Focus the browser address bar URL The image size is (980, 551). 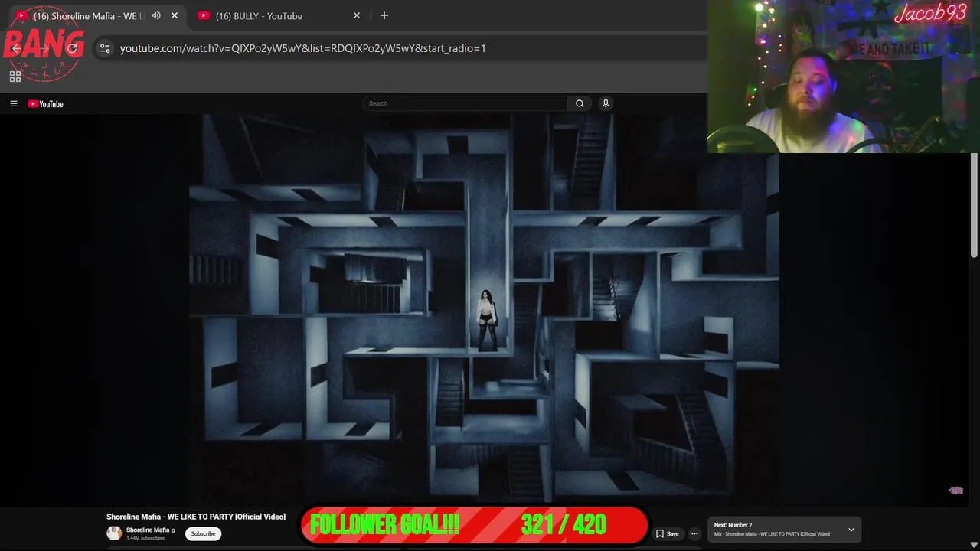click(302, 48)
